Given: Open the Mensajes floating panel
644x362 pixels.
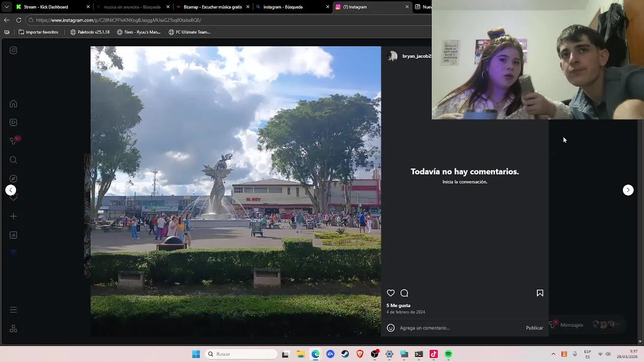Looking at the screenshot, I should click(x=586, y=325).
